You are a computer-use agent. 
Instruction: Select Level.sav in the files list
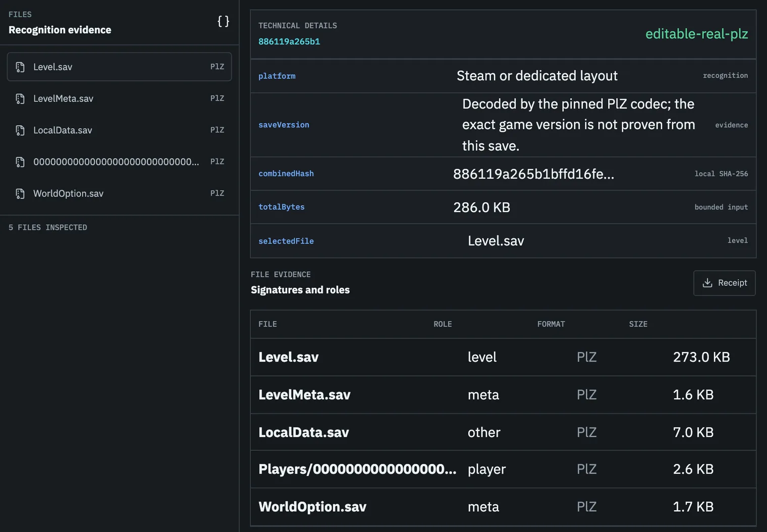(120, 67)
